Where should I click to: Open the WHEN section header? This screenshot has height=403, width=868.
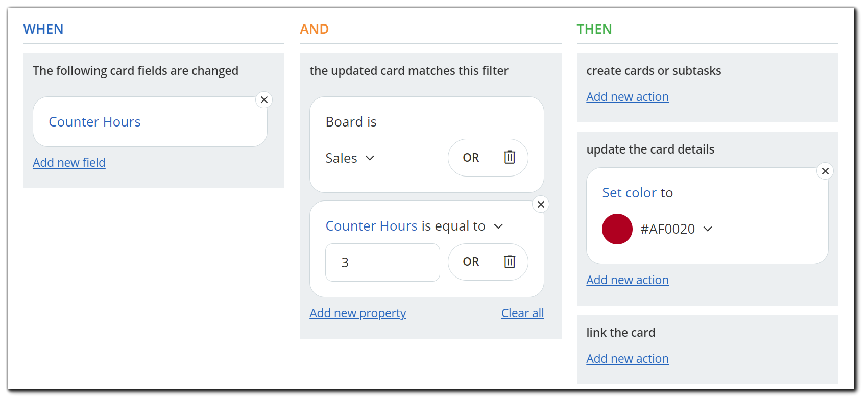43,29
